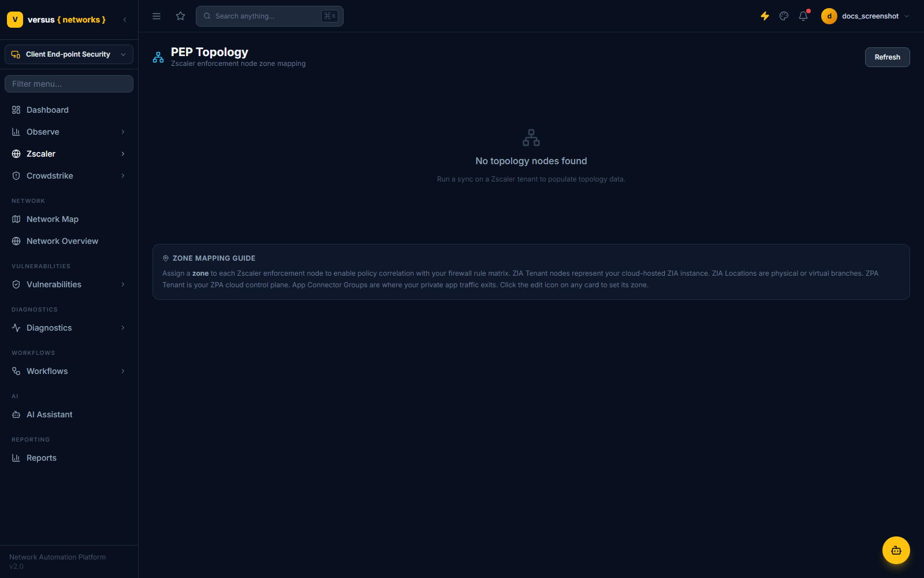Click the No topology nodes found text
This screenshot has width=924, height=578.
(531, 161)
